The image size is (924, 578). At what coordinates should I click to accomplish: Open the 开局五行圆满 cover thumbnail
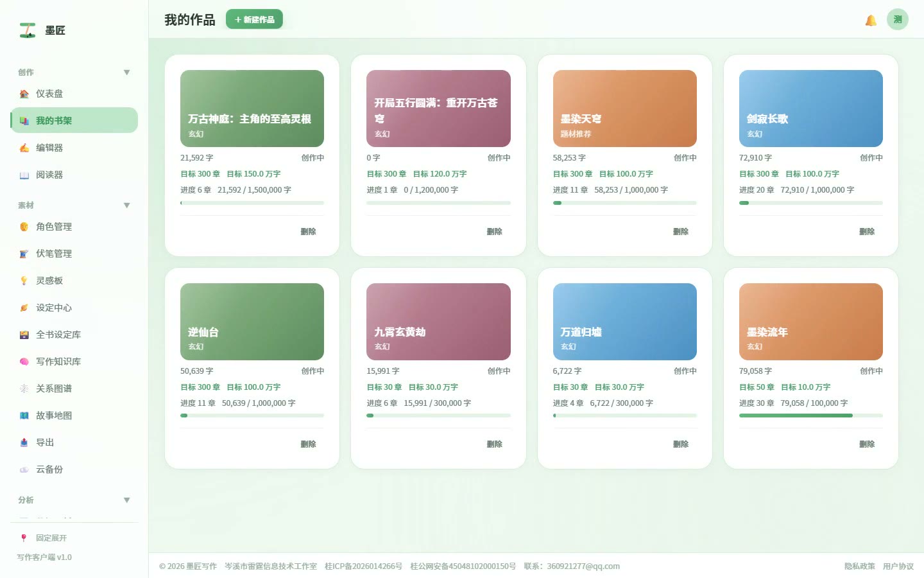[438, 109]
